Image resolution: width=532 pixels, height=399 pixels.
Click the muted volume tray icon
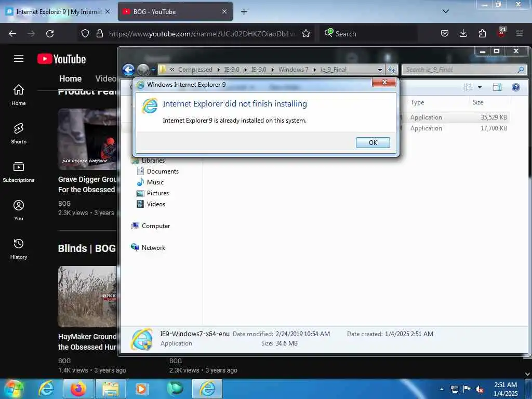pyautogui.click(x=480, y=390)
